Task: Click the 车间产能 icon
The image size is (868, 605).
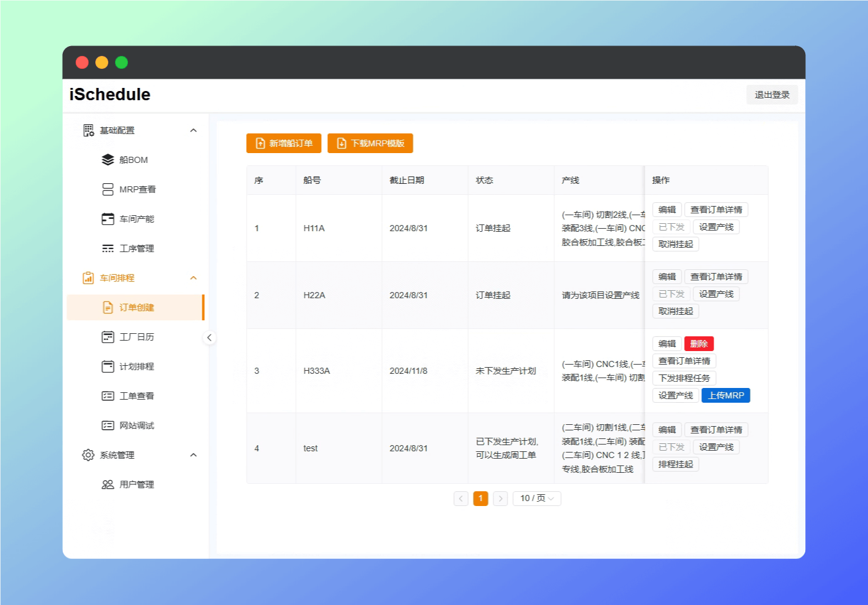Action: coord(108,219)
